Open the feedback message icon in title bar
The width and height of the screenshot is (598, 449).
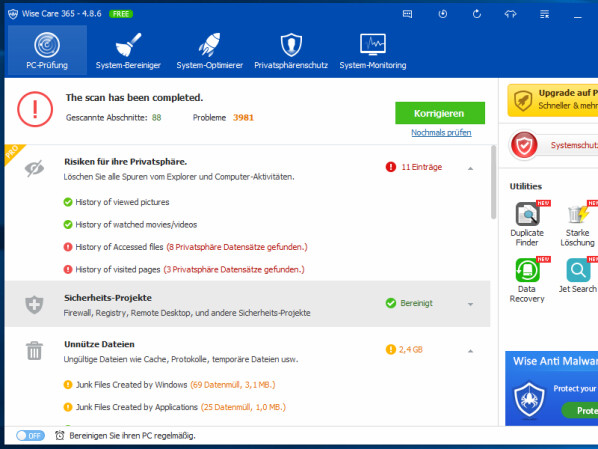pos(407,14)
